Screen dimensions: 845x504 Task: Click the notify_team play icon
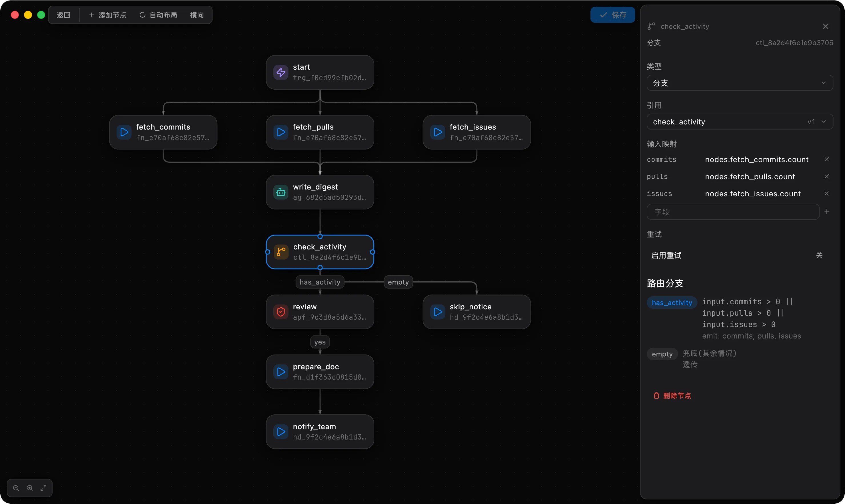coord(281,432)
